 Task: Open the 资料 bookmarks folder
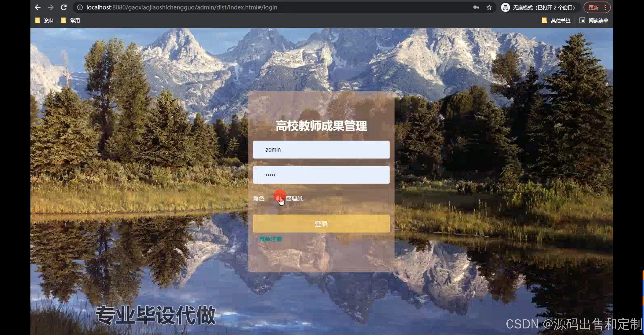[45, 20]
